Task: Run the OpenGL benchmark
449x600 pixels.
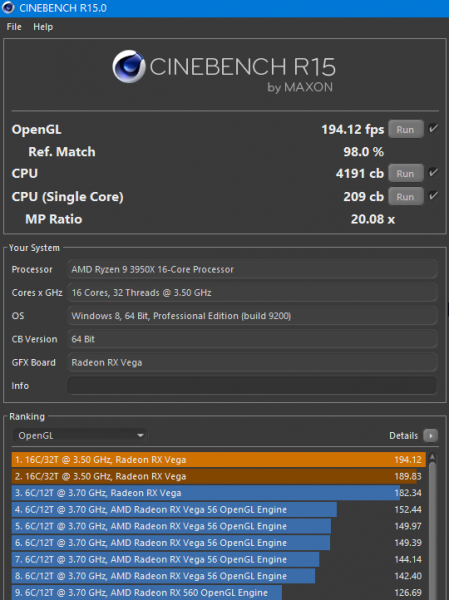Action: tap(405, 129)
